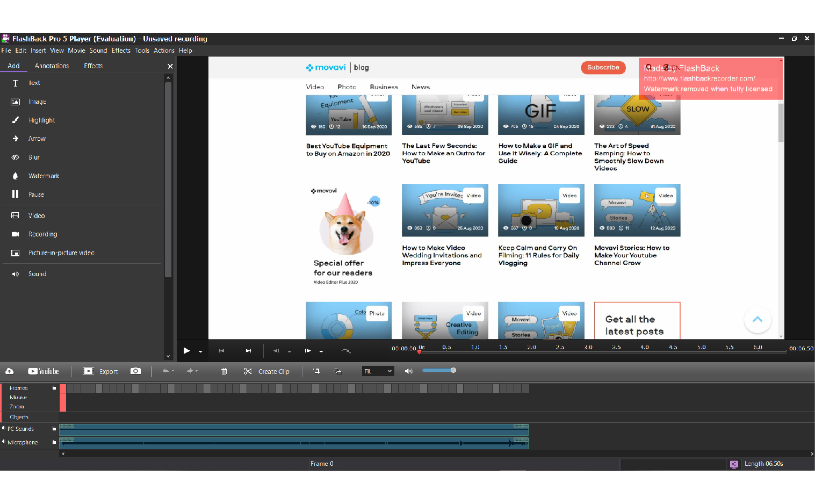
Task: Open the Movie menu
Action: click(76, 51)
